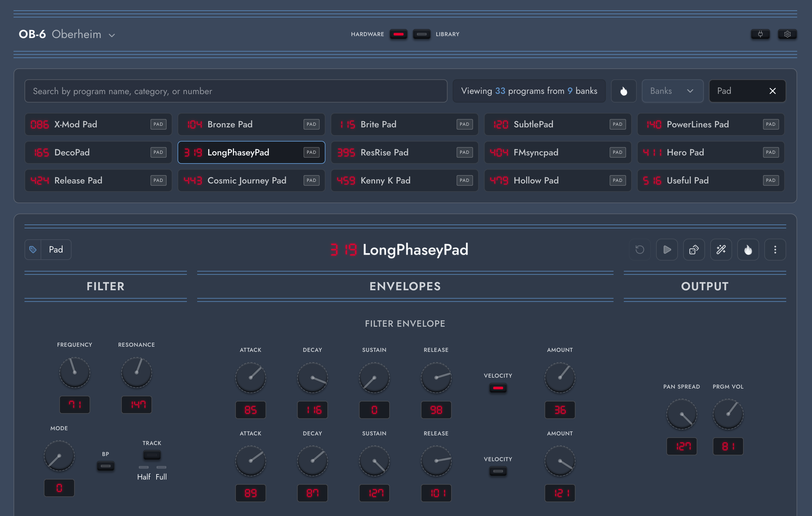Click the Prgm Vol value display 81

728,446
